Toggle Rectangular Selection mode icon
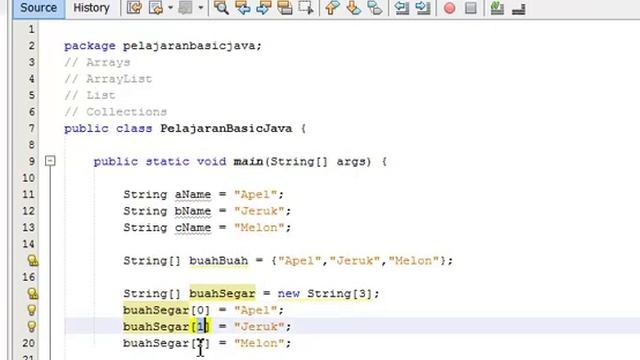Image resolution: width=640 pixels, height=360 pixels. (306, 8)
